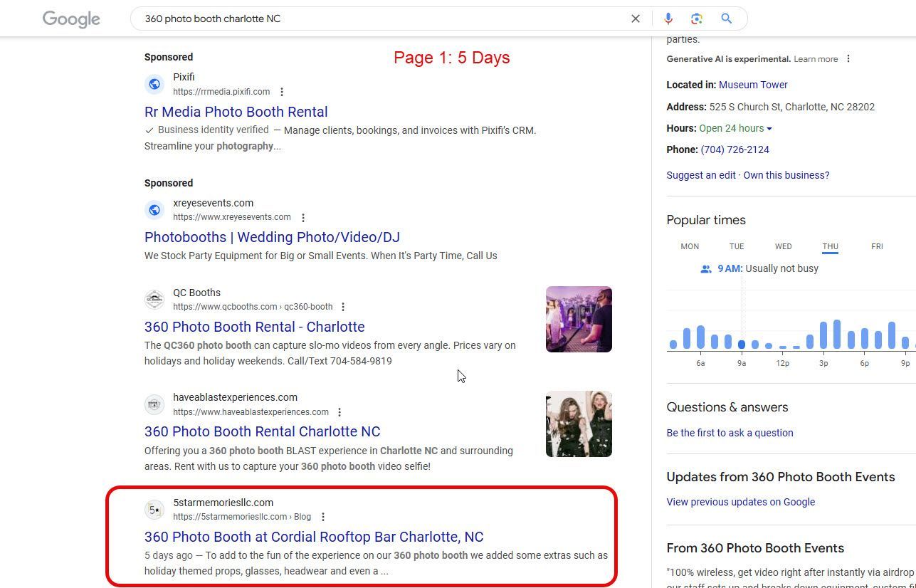The image size is (916, 588).
Task: Click the xreyesevents.com globe favicon
Action: [154, 210]
